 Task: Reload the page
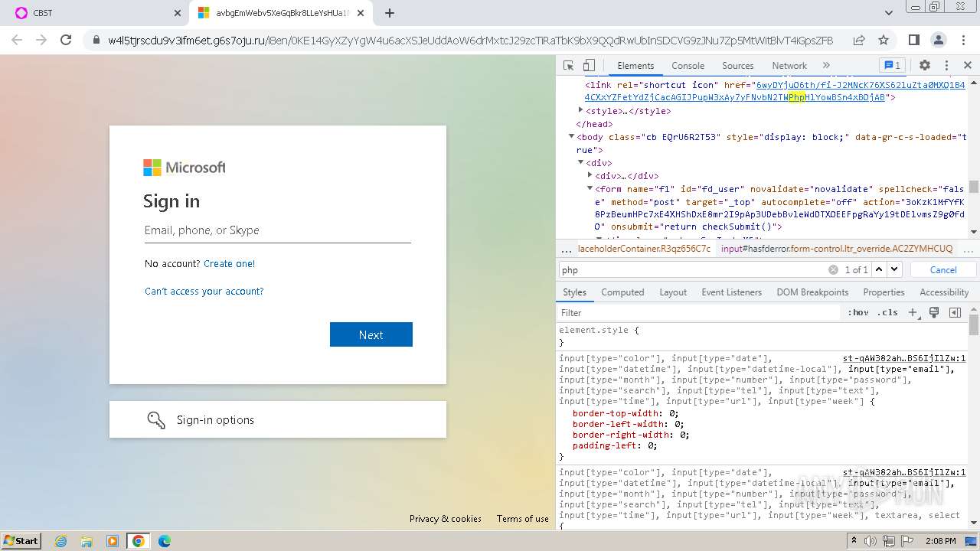click(x=66, y=40)
